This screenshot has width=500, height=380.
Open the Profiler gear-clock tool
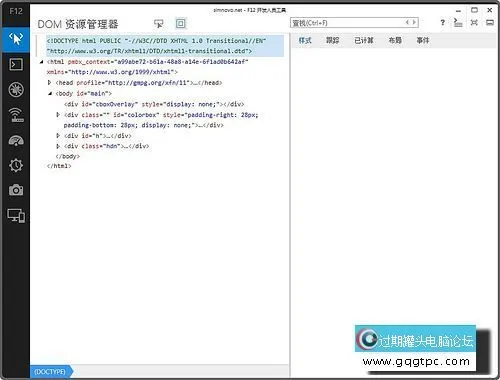pos(16,165)
